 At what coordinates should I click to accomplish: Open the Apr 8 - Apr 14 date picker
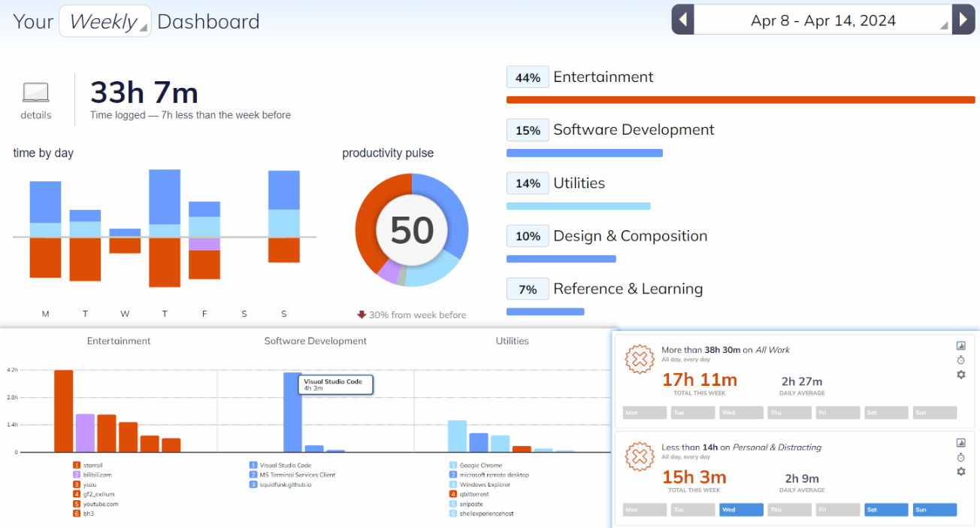[823, 20]
